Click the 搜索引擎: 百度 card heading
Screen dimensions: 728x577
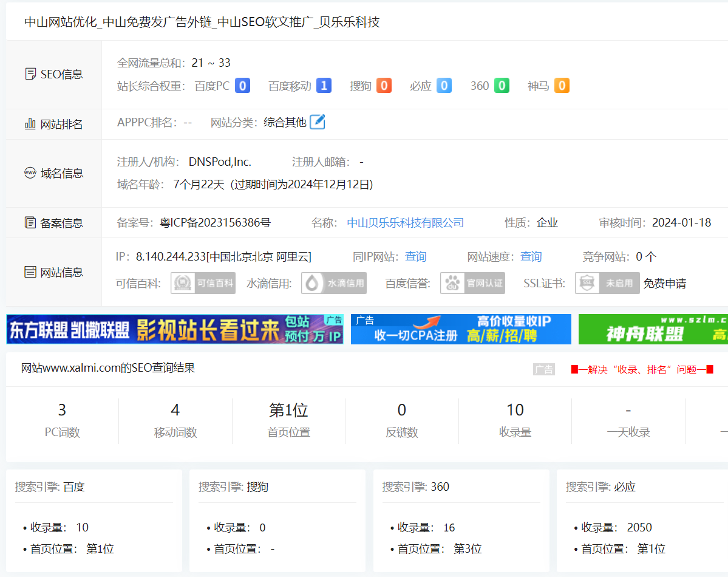click(x=50, y=487)
